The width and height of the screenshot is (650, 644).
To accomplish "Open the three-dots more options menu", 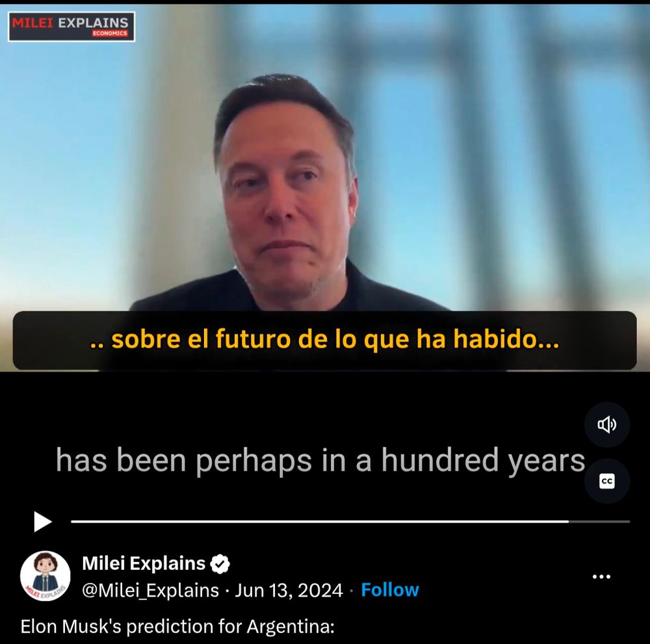I will click(x=601, y=576).
